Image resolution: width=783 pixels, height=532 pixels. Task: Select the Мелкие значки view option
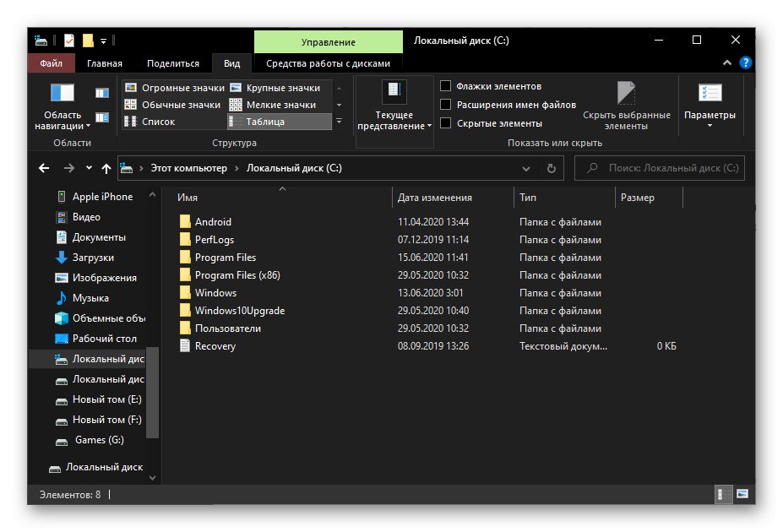click(285, 105)
